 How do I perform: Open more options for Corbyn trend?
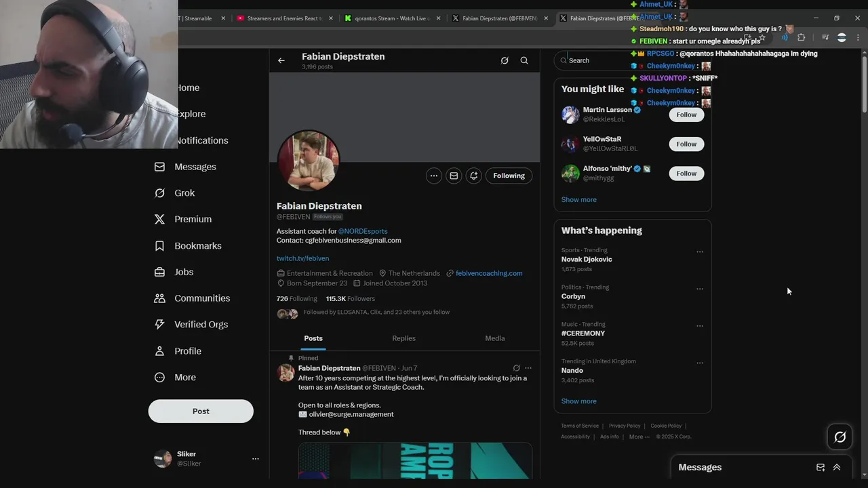(700, 289)
